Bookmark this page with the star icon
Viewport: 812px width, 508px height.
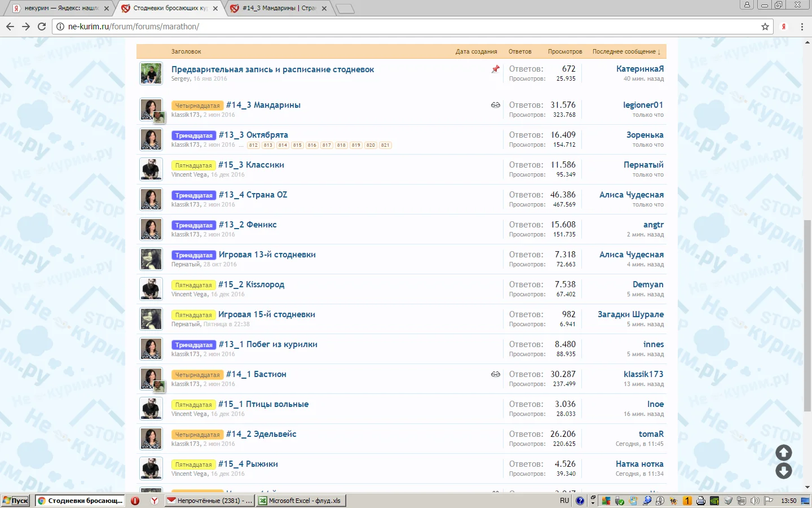[765, 27]
